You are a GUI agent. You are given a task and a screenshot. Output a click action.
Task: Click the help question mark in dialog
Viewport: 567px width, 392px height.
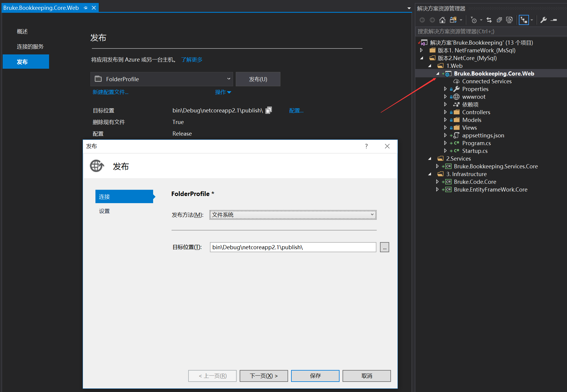(x=366, y=146)
